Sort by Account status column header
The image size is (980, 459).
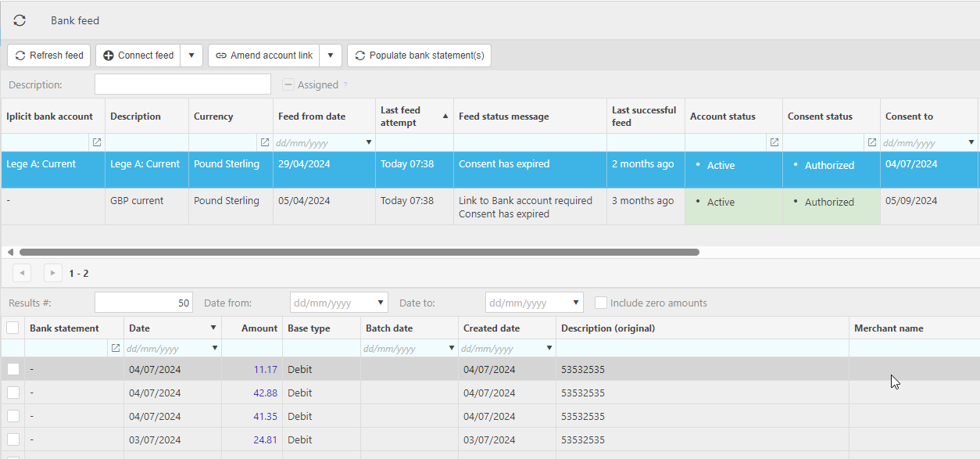(x=734, y=117)
